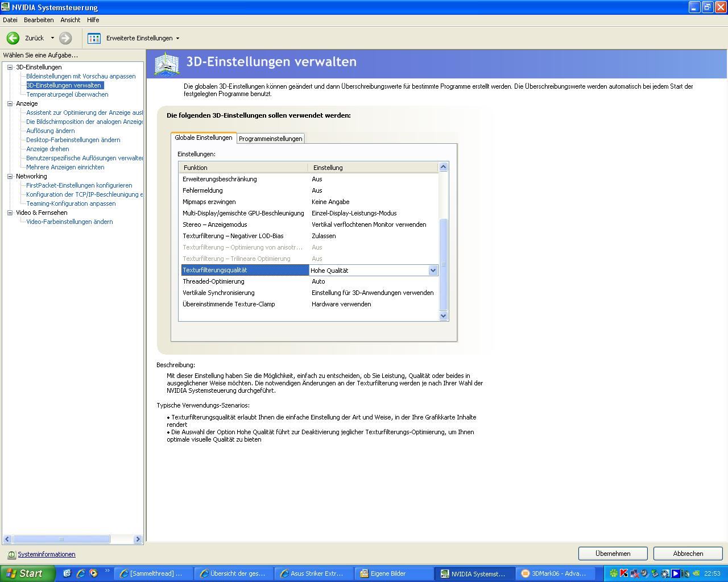This screenshot has height=582, width=728.
Task: Switch to the Programmeinstellungen tab
Action: [x=270, y=139]
